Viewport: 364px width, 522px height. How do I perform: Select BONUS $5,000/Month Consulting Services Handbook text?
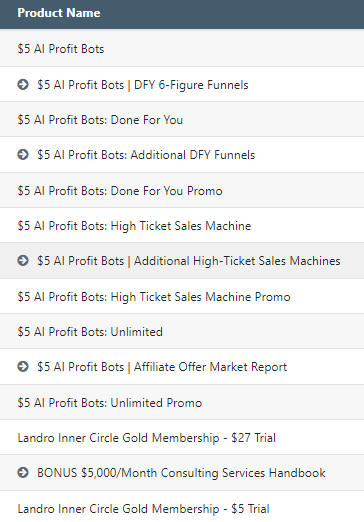pyautogui.click(x=181, y=473)
